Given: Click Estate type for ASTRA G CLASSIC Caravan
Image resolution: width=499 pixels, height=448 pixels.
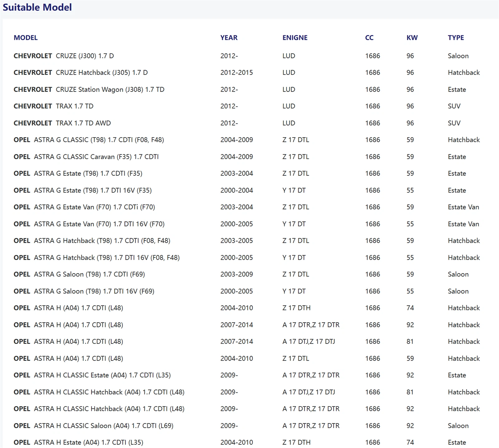Looking at the screenshot, I should [x=457, y=157].
